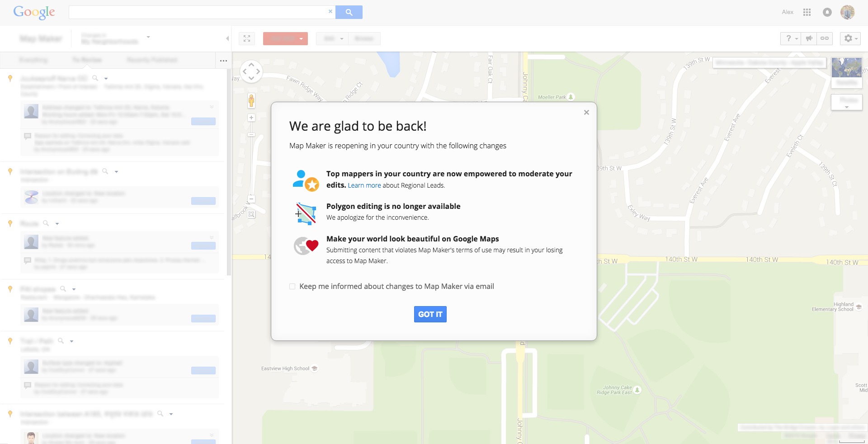Image resolution: width=868 pixels, height=444 pixels.
Task: Click the GOT IT button
Action: point(430,314)
